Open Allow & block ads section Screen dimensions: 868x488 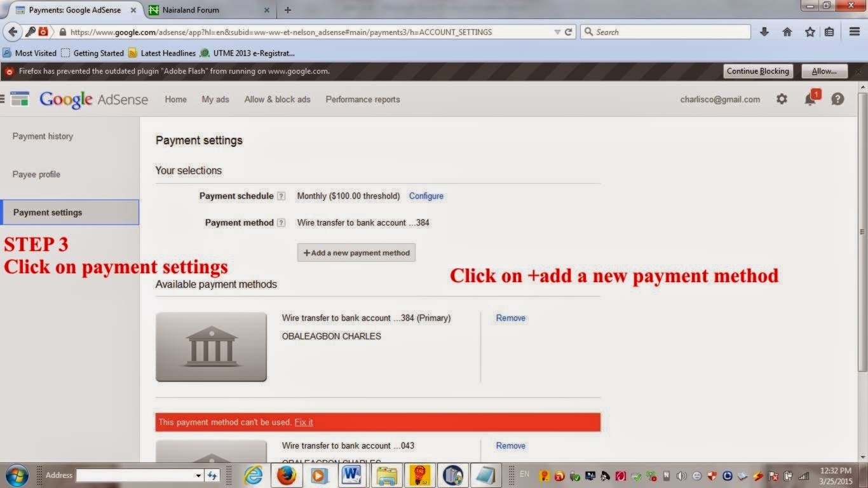click(x=278, y=100)
